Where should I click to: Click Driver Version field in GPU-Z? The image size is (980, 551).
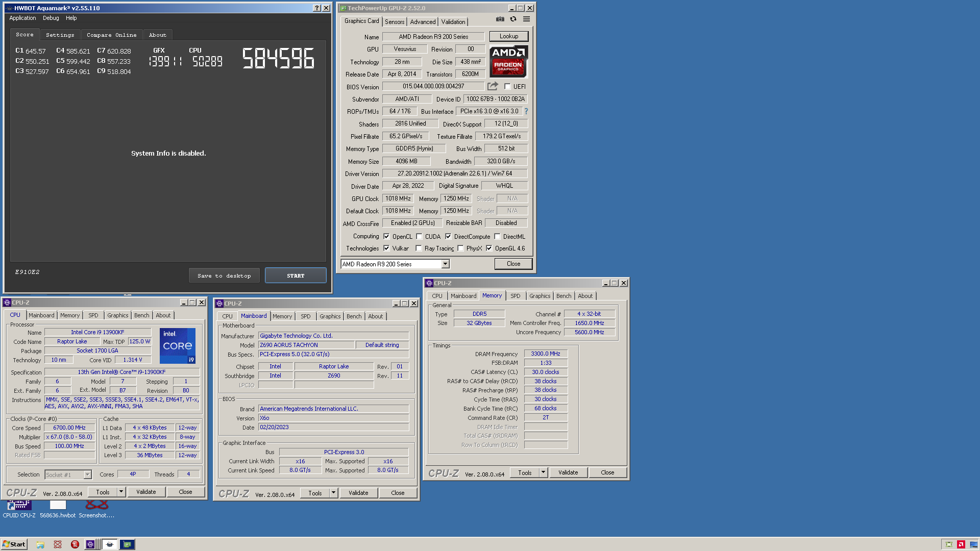tap(455, 173)
